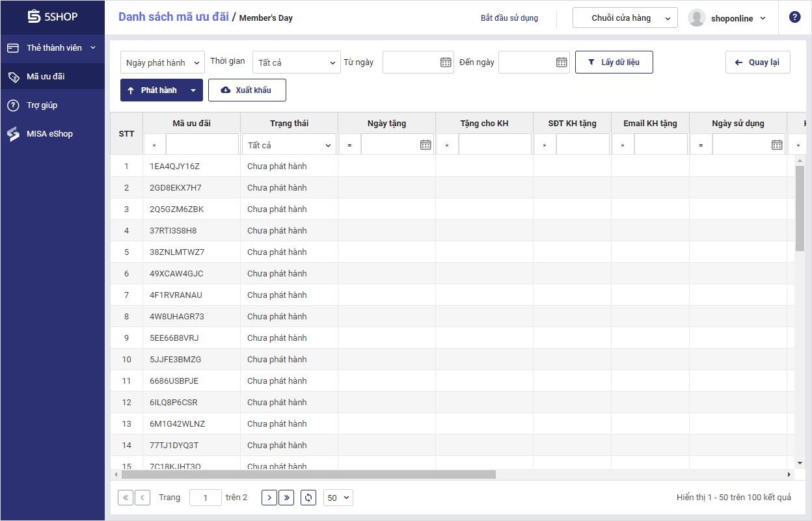Jump to first page double arrow
The width and height of the screenshot is (812, 521).
click(x=126, y=498)
